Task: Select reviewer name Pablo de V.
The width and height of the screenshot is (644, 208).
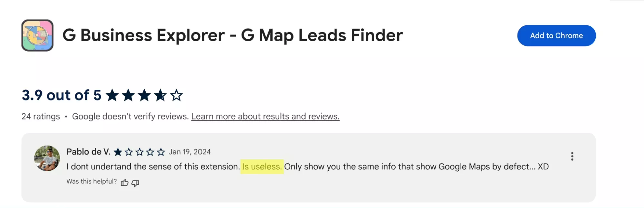Action: tap(88, 152)
